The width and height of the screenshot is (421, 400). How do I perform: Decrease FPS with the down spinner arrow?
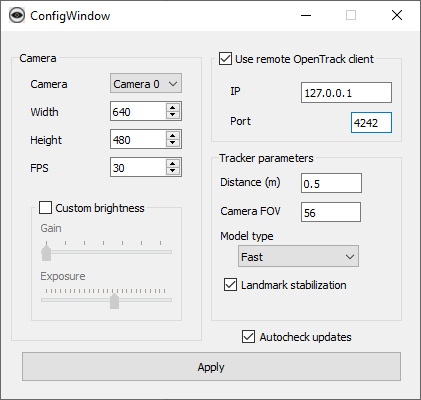click(x=173, y=171)
